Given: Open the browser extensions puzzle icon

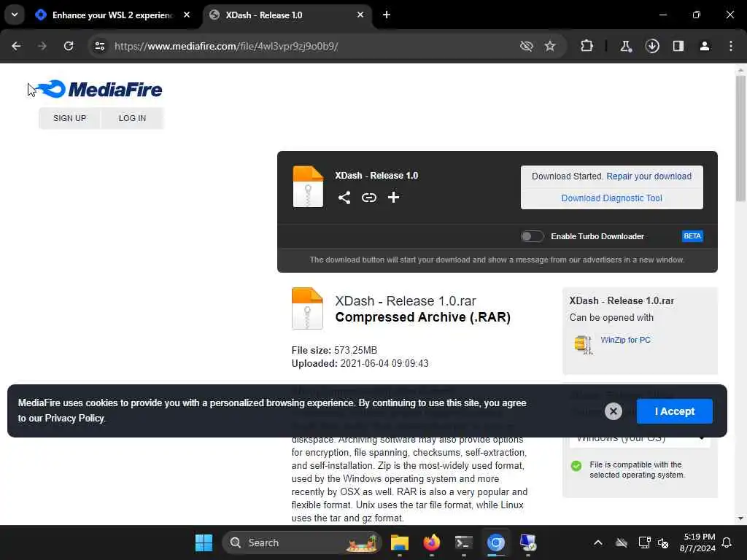Looking at the screenshot, I should point(587,46).
